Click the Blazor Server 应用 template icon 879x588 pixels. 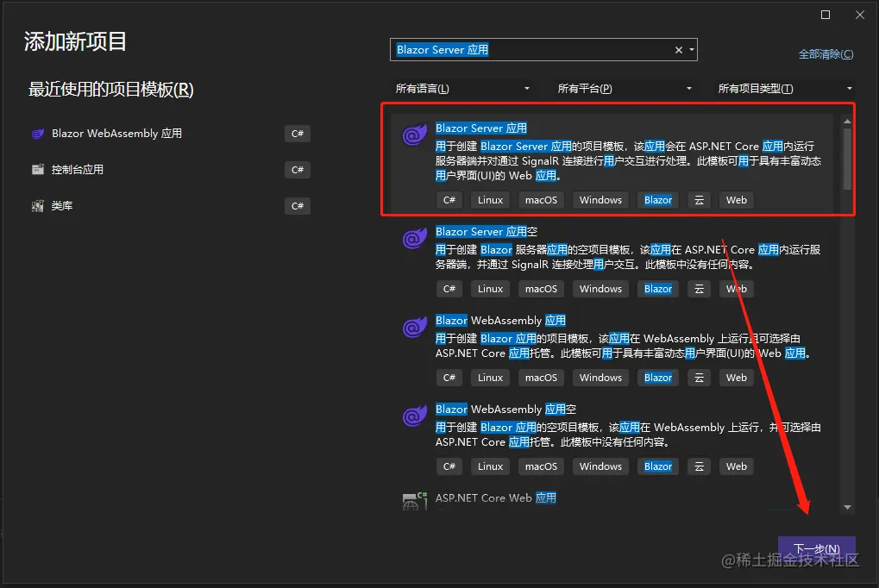(x=414, y=135)
